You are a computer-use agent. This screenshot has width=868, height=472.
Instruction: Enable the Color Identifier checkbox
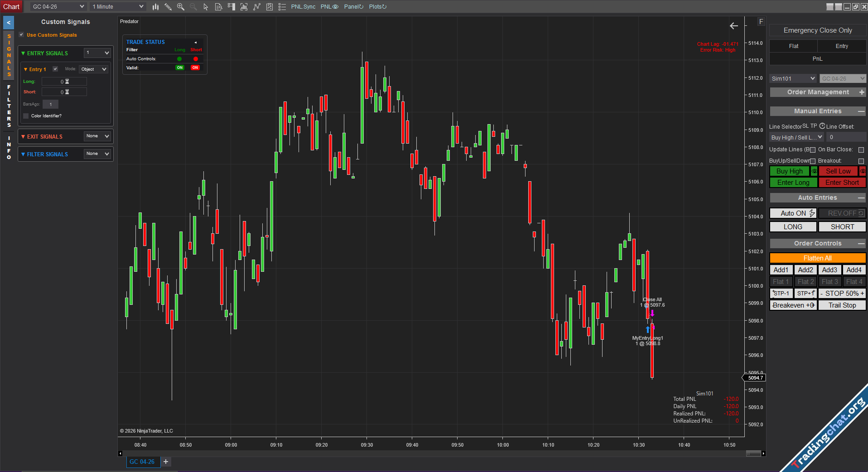[x=26, y=116]
